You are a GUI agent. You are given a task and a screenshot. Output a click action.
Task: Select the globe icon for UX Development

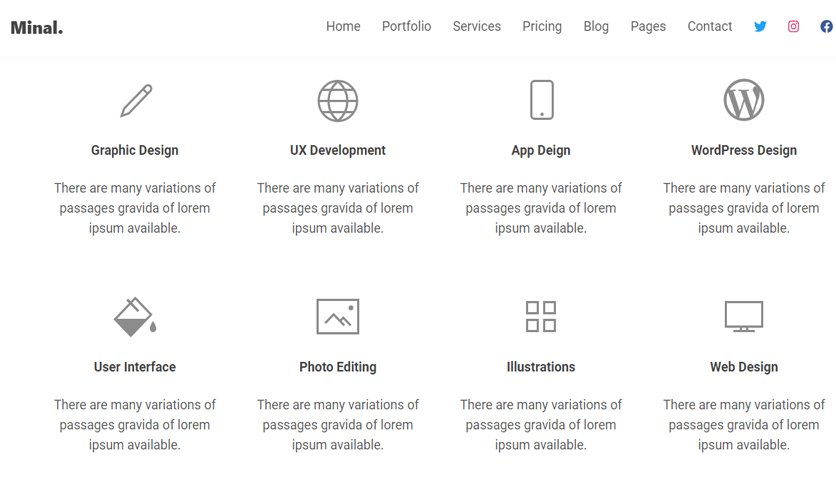(337, 101)
